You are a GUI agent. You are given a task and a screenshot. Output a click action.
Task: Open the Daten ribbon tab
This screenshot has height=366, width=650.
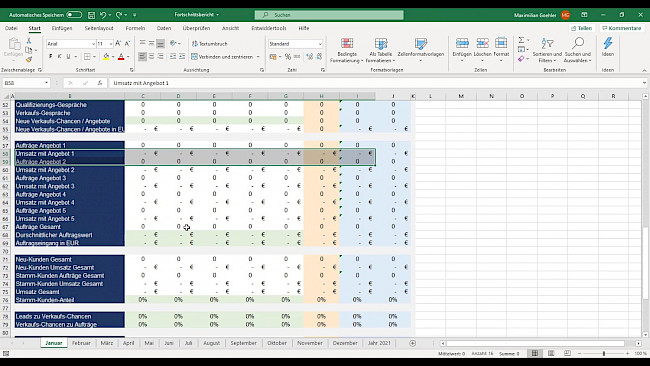(164, 28)
